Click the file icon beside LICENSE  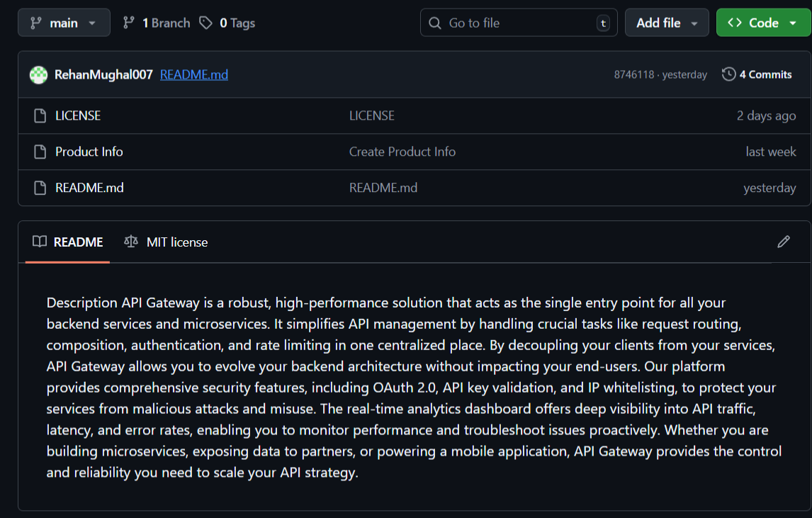(x=40, y=116)
